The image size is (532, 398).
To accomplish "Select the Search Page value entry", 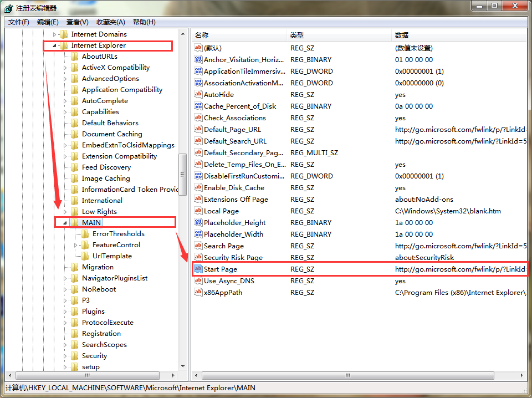I will click(x=223, y=246).
